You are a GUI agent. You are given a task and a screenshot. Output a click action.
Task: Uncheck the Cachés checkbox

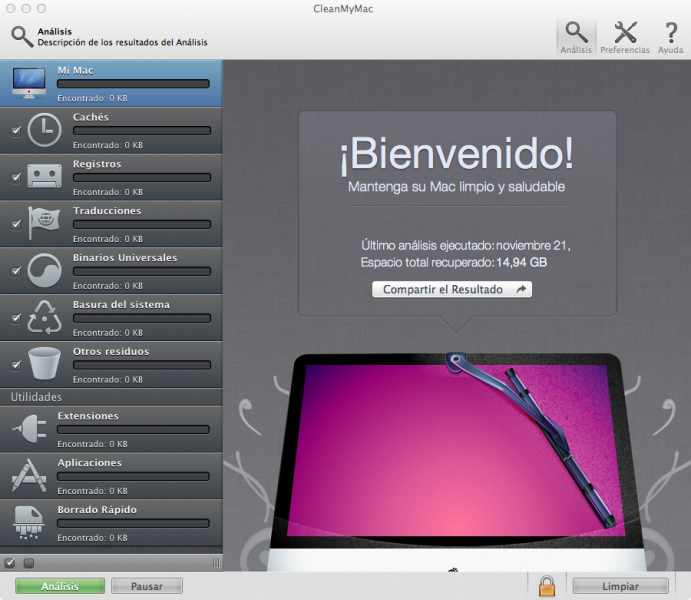pyautogui.click(x=16, y=130)
